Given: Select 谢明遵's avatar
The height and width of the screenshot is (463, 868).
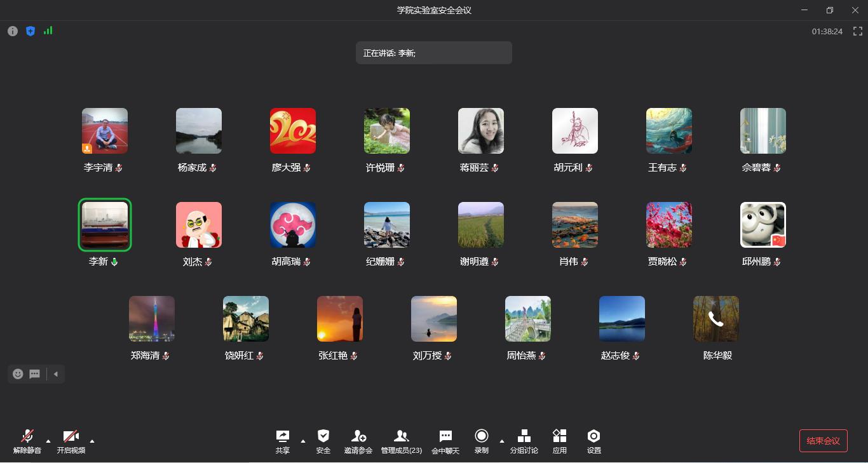Looking at the screenshot, I should 481,225.
